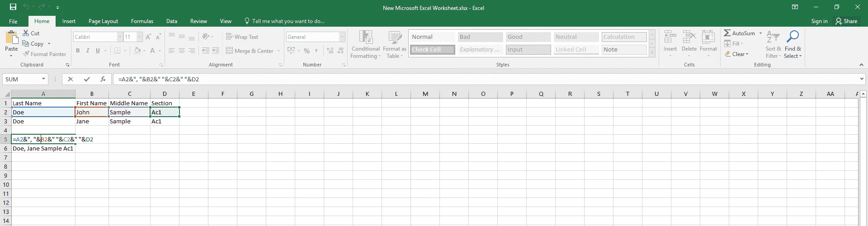This screenshot has width=868, height=226.
Task: Click Increase Decimal button
Action: point(330,51)
